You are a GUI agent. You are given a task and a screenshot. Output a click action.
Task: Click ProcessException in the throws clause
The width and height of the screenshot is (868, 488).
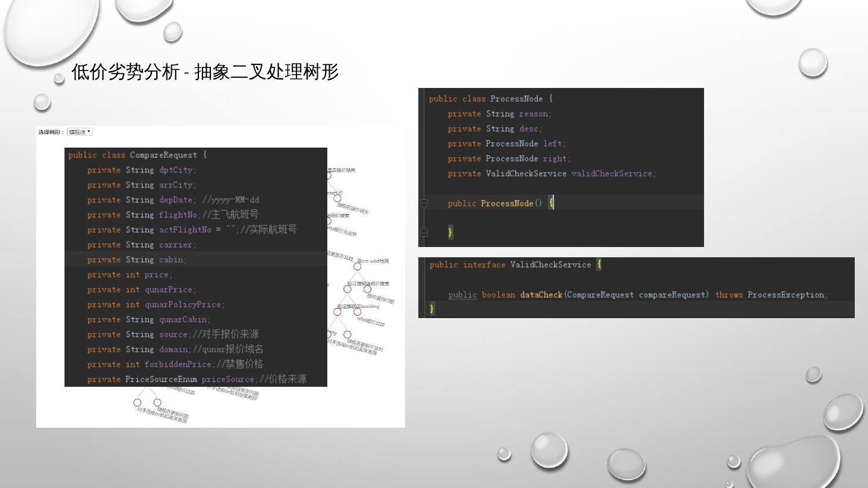pos(786,295)
